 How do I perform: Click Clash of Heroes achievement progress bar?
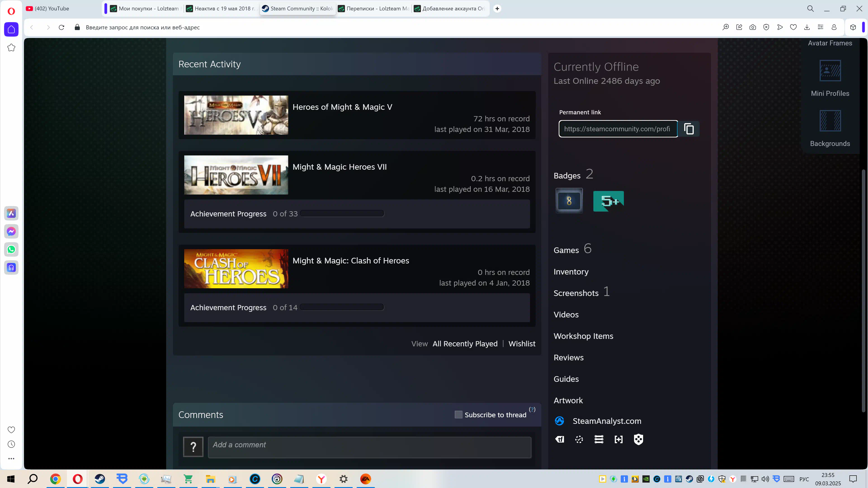click(342, 307)
